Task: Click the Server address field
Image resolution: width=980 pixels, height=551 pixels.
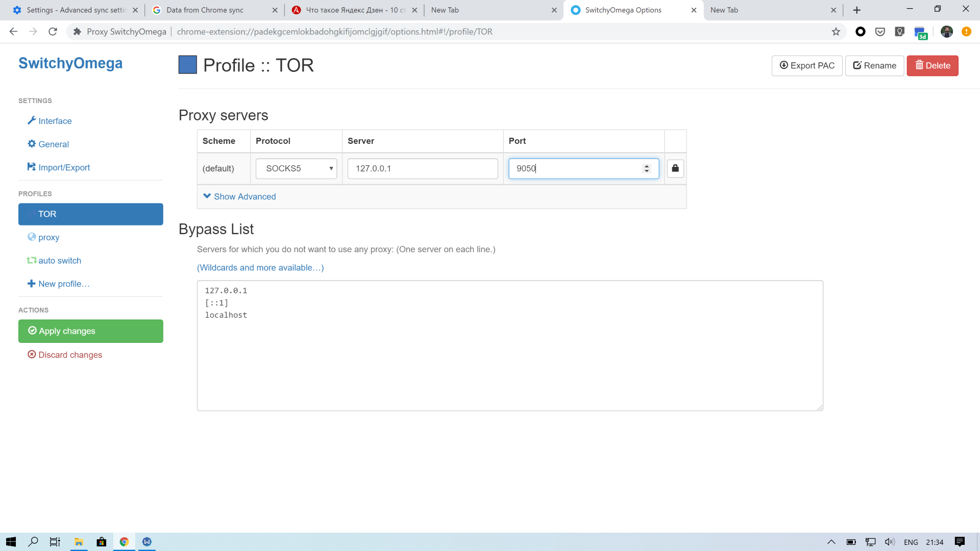Action: [x=423, y=168]
